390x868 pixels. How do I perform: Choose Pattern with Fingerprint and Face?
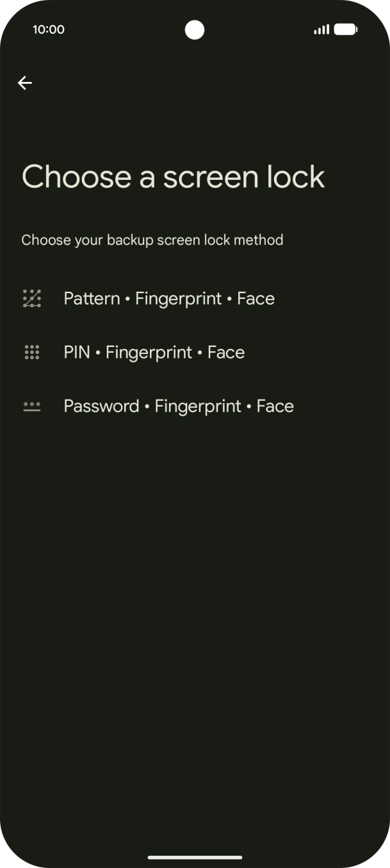point(168,298)
